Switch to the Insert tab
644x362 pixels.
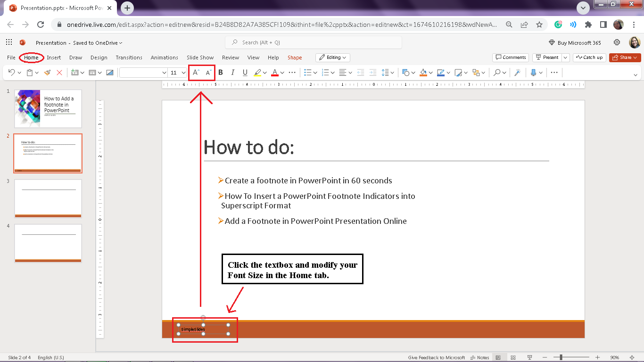pos(54,58)
